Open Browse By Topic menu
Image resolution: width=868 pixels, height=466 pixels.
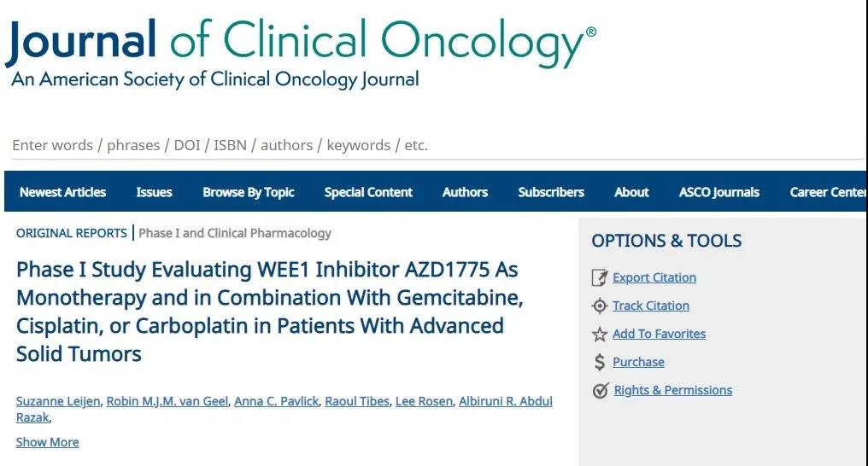click(248, 192)
